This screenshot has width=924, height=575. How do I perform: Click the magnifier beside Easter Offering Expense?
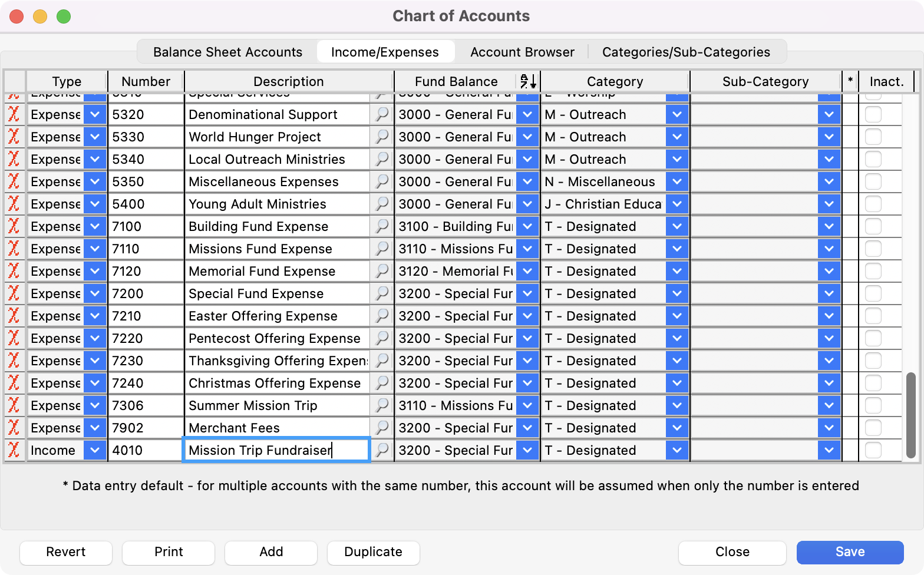click(x=382, y=316)
